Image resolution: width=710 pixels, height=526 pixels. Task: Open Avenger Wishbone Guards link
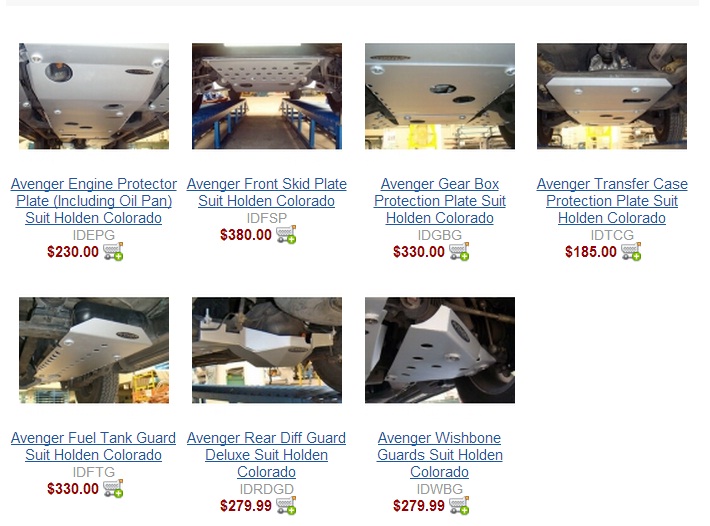[x=440, y=455]
